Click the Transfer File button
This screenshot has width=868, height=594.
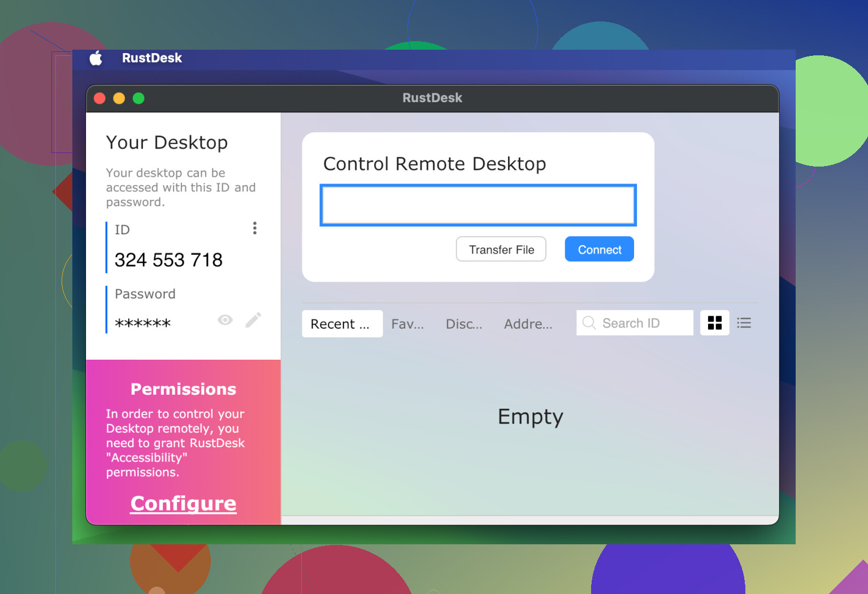(501, 249)
